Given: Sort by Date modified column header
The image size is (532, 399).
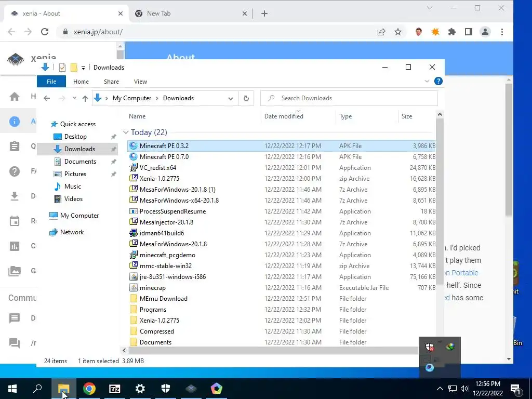Looking at the screenshot, I should [284, 116].
